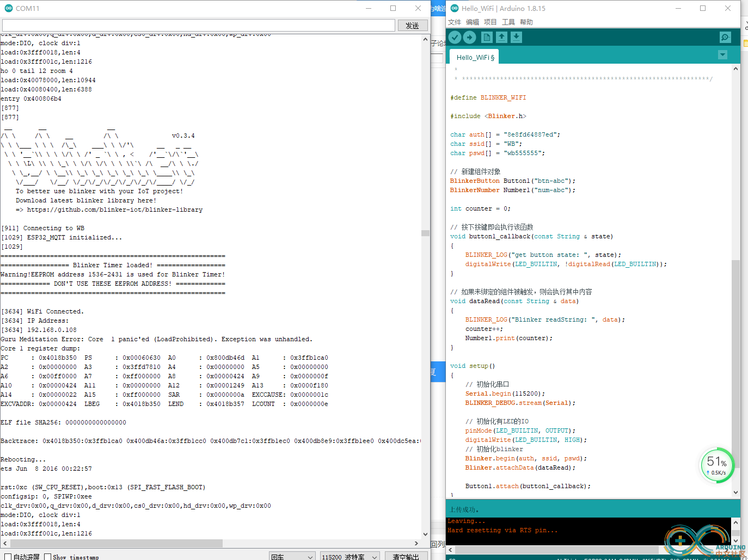Screen dimensions: 748x560
Task: Click the COM11 vertical scrollbar thumb
Action: tap(426, 233)
